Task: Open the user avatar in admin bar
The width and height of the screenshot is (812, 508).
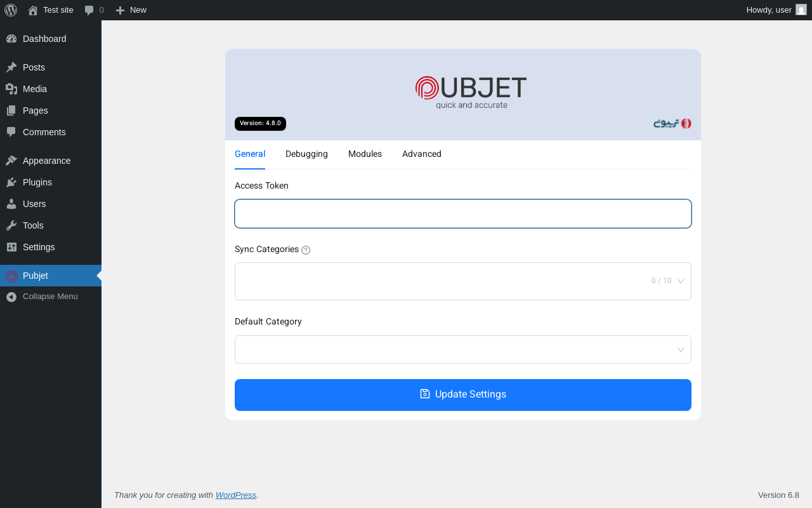Action: [x=801, y=10]
